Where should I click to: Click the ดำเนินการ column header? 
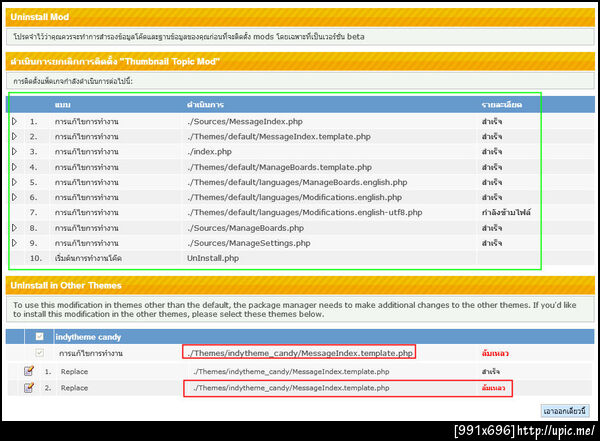205,105
